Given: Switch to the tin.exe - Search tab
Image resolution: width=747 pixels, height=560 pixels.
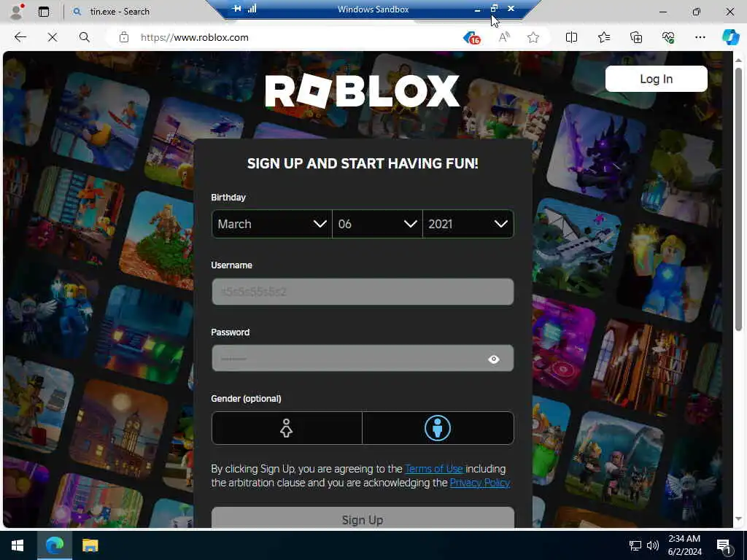Looking at the screenshot, I should pos(119,12).
